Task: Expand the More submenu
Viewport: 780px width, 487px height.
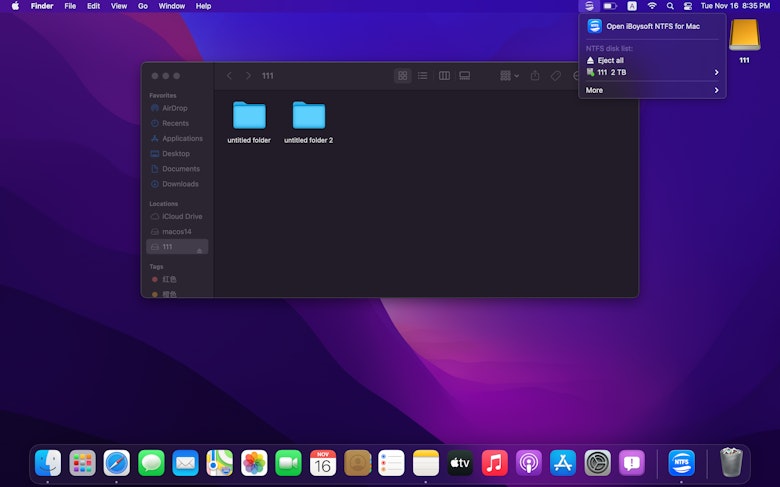Action: pos(652,90)
